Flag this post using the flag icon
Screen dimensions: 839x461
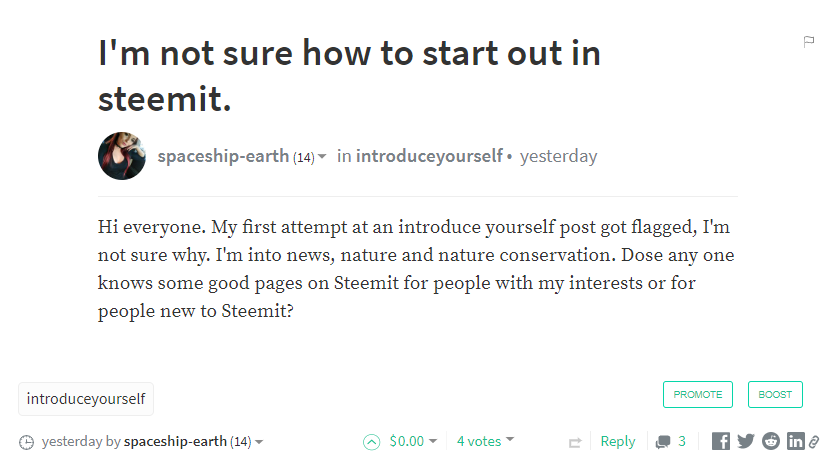tap(809, 41)
